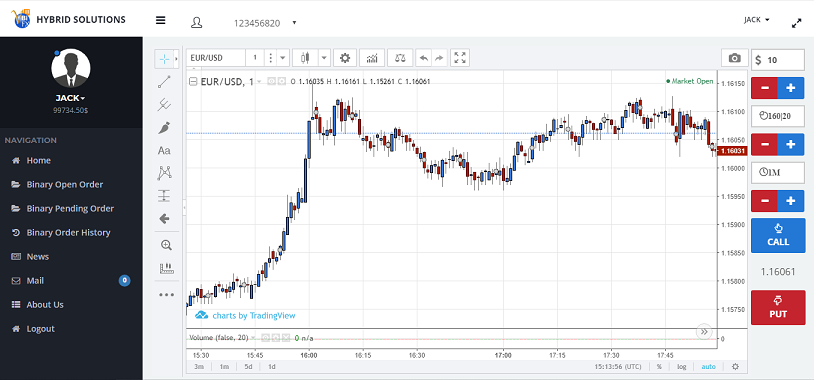This screenshot has height=380, width=816.
Task: Click the $ 10 amount input field
Action: coord(778,60)
